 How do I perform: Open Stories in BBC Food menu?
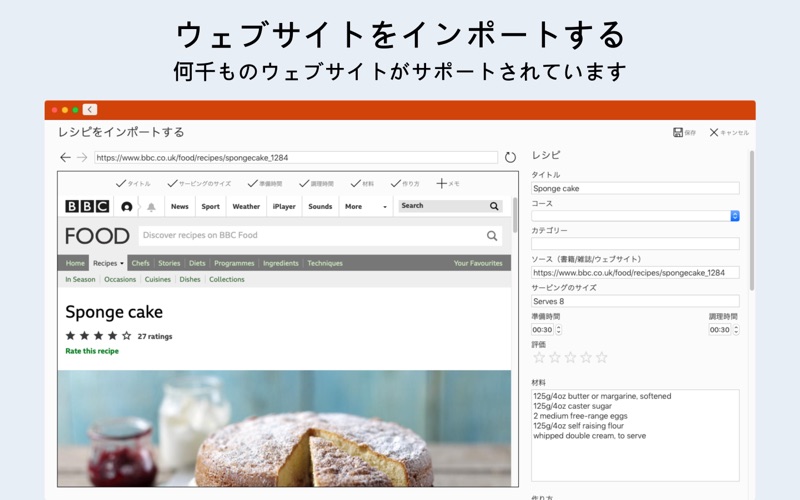169,263
